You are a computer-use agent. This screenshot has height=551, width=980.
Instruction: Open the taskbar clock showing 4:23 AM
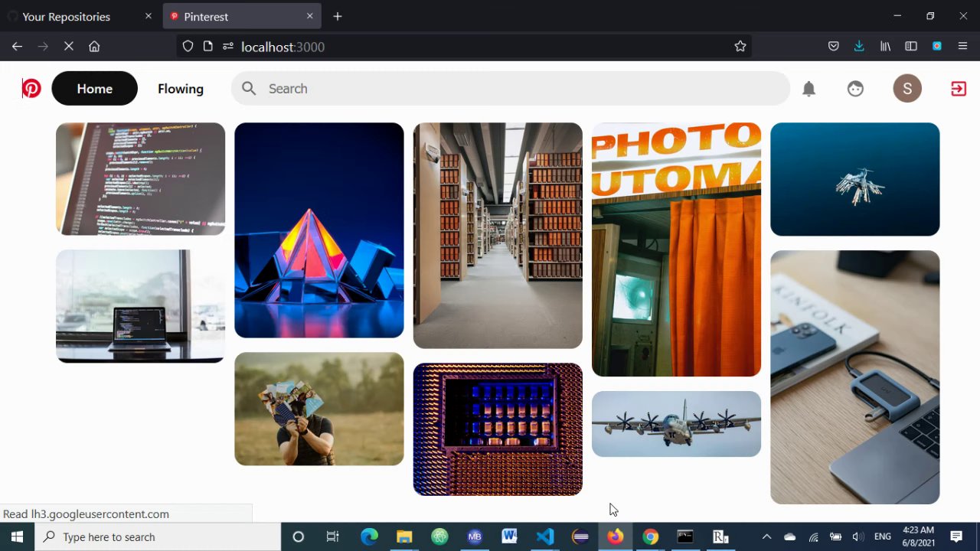918,536
